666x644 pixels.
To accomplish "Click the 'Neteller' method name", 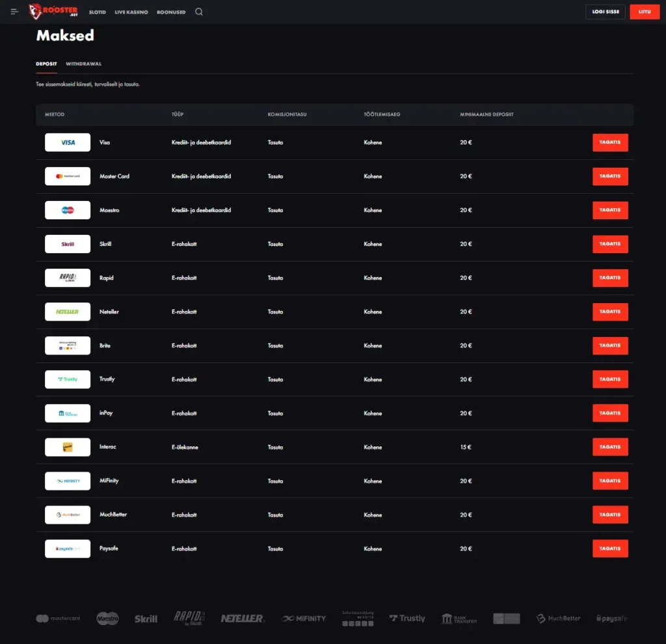I will 109,312.
